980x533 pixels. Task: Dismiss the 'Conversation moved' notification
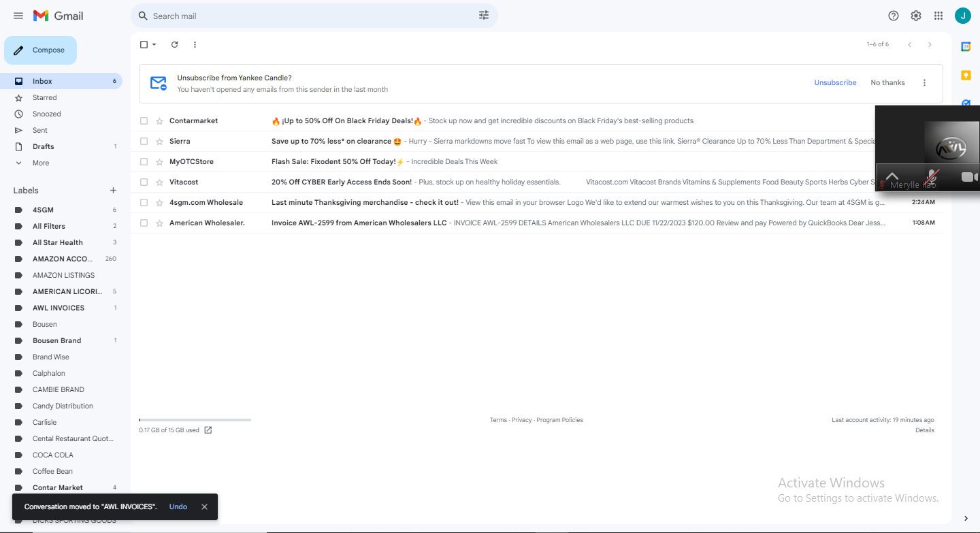point(204,506)
